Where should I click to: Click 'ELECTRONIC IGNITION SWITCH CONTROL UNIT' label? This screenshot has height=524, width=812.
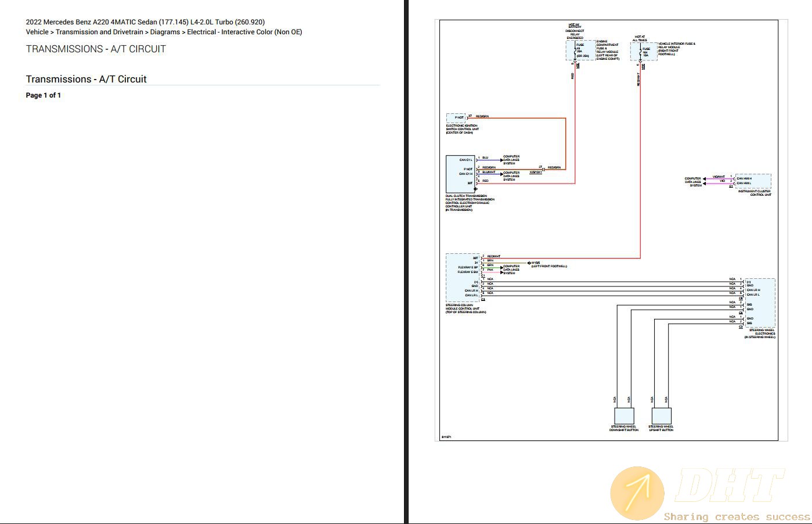point(463,129)
